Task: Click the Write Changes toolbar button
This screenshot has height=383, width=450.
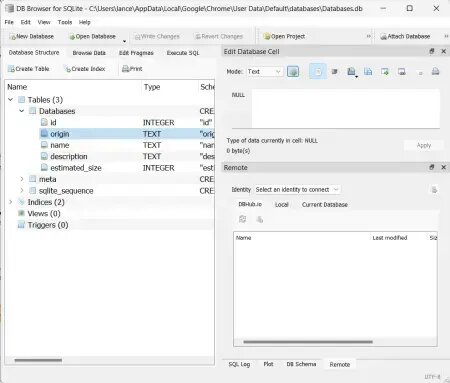Action: tap(157, 36)
